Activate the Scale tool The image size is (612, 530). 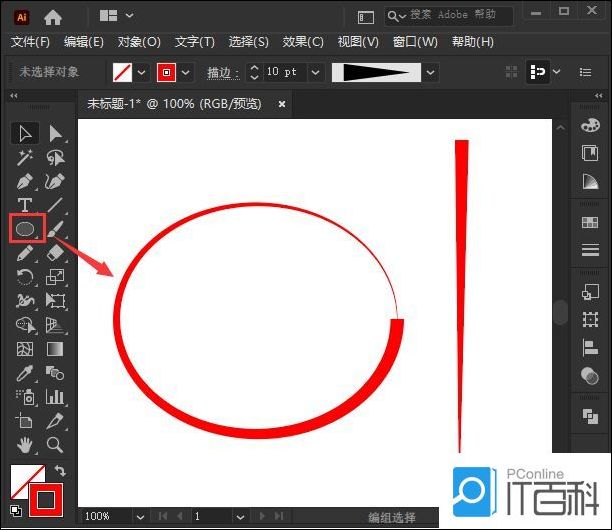55,277
